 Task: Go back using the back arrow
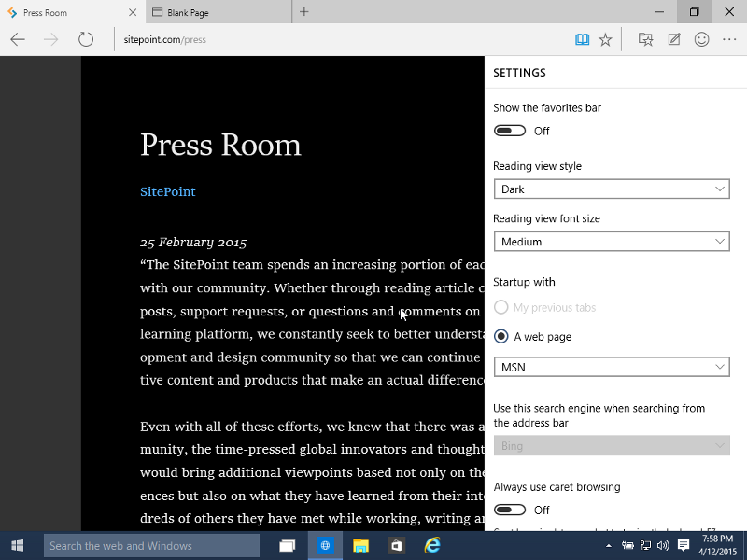18,39
